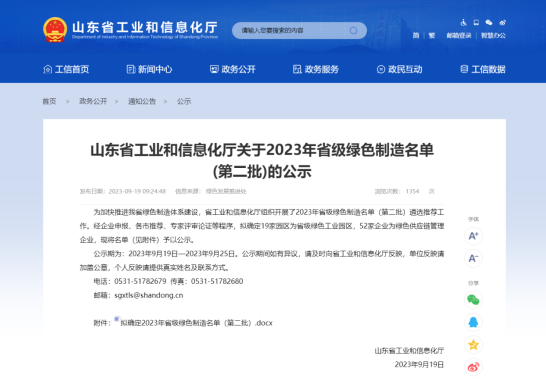Image resolution: width=546 pixels, height=388 pixels.
Task: Open the 新闻中心 menu item
Action: point(149,69)
